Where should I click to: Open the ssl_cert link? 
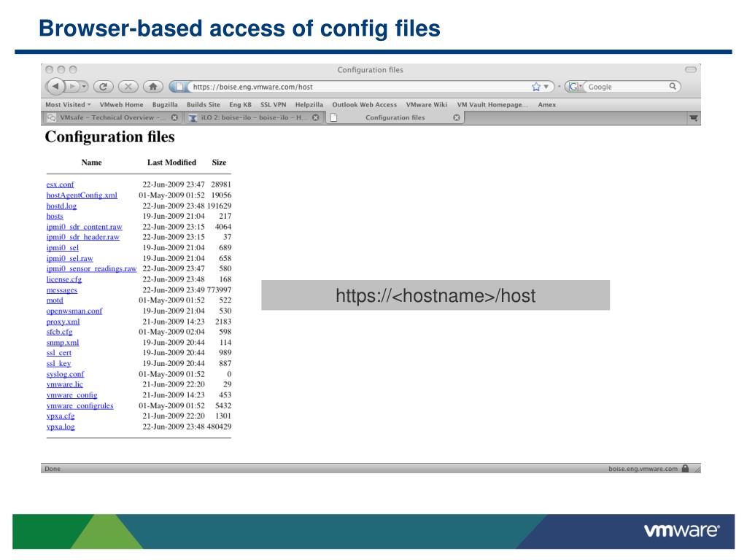click(58, 353)
